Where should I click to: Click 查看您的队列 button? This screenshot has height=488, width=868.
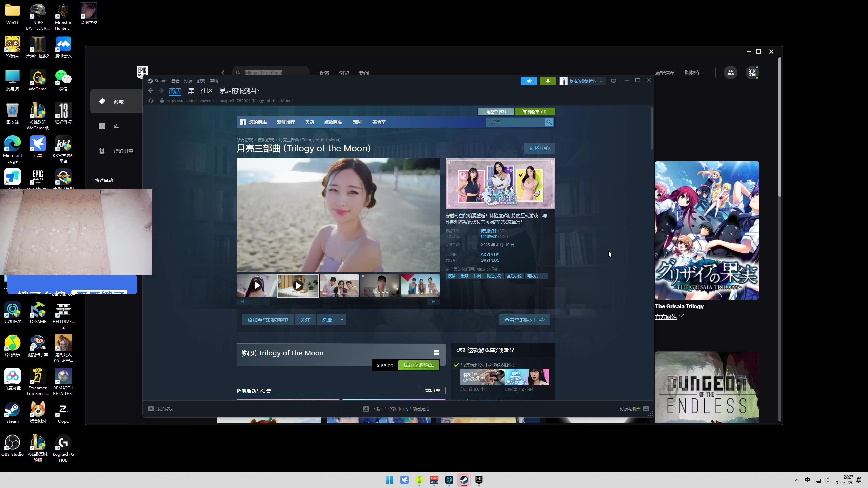tap(524, 320)
